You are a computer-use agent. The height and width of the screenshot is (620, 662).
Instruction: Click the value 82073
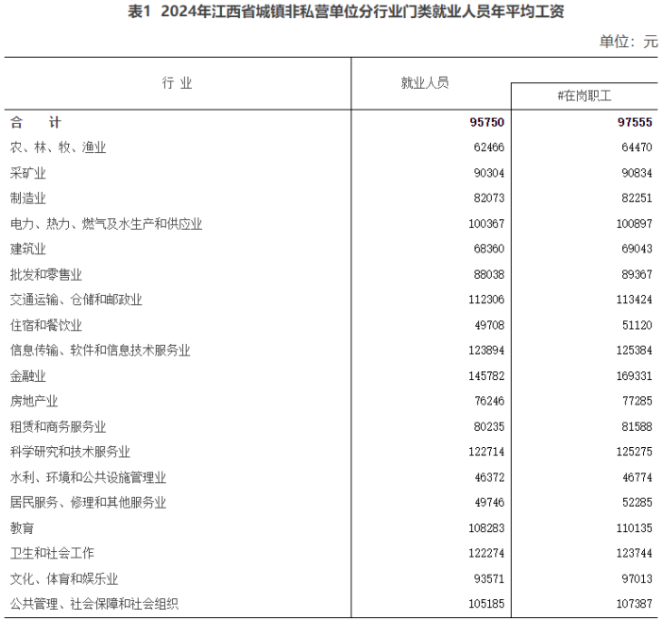(x=489, y=198)
